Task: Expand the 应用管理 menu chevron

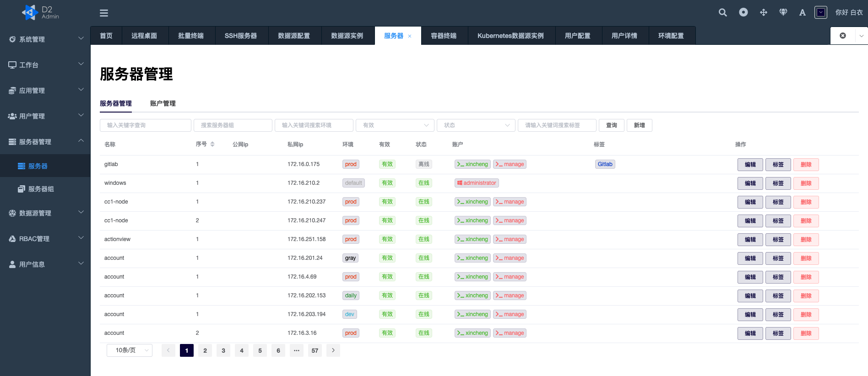Action: 81,90
